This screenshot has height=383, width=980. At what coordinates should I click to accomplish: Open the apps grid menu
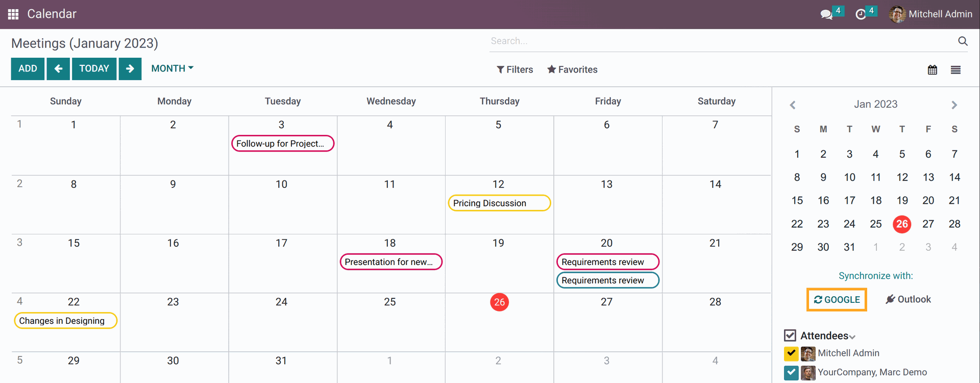pyautogui.click(x=13, y=14)
